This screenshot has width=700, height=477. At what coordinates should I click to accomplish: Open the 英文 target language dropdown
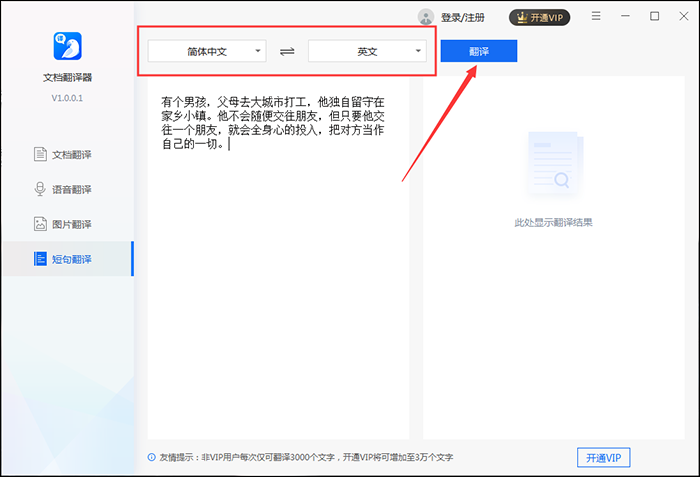click(x=367, y=51)
